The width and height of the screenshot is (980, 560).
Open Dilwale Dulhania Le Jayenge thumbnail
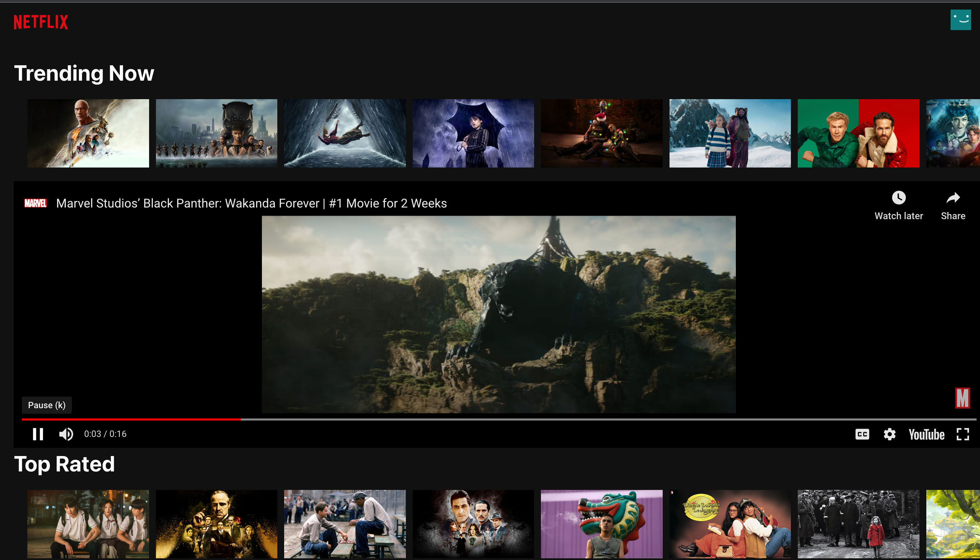tap(730, 524)
